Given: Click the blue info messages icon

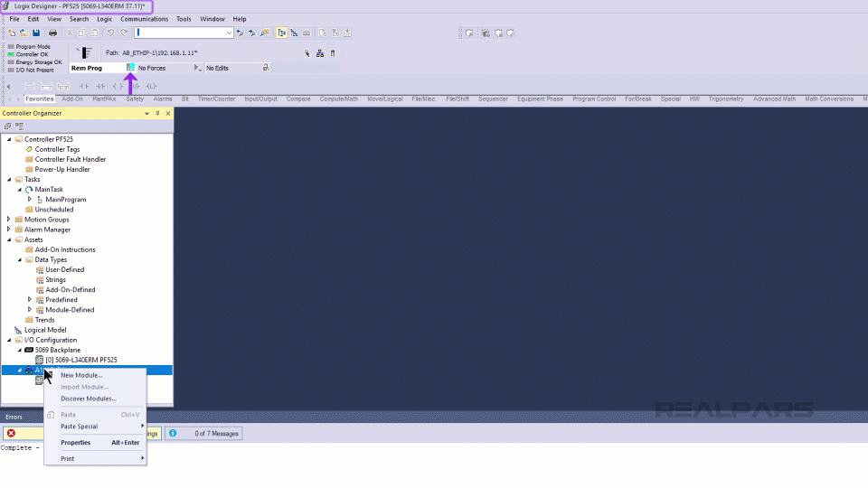Looking at the screenshot, I should (x=173, y=433).
